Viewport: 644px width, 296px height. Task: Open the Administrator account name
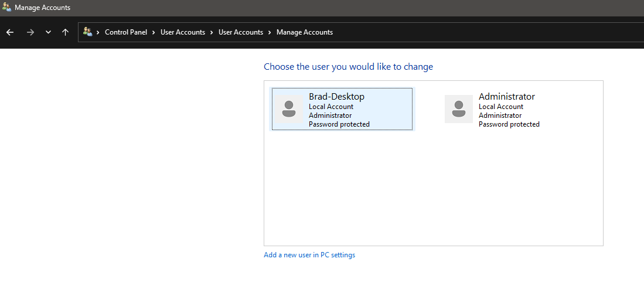click(507, 97)
